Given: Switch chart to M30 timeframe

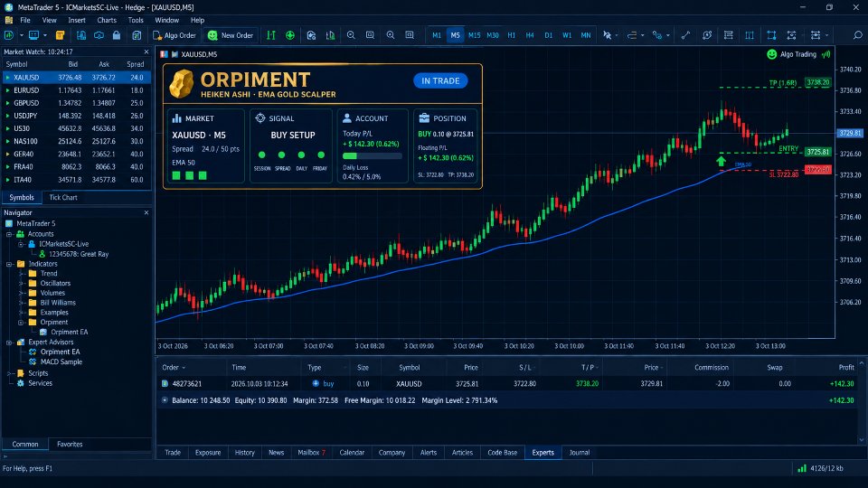Looking at the screenshot, I should point(493,35).
